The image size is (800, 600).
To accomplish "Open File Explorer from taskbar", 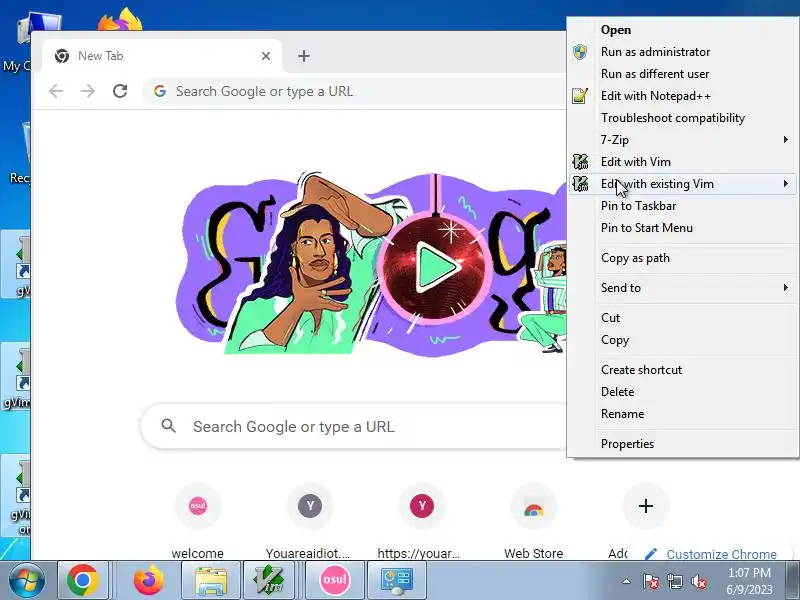I will coord(211,580).
